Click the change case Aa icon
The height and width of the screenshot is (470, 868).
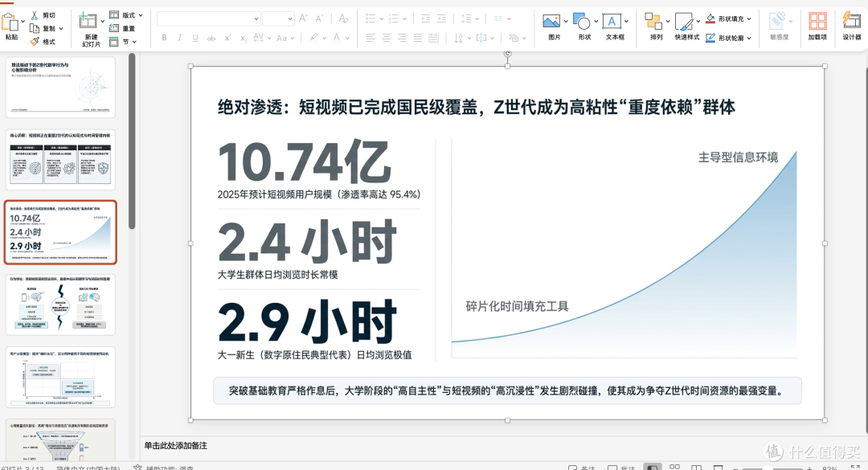tap(282, 38)
